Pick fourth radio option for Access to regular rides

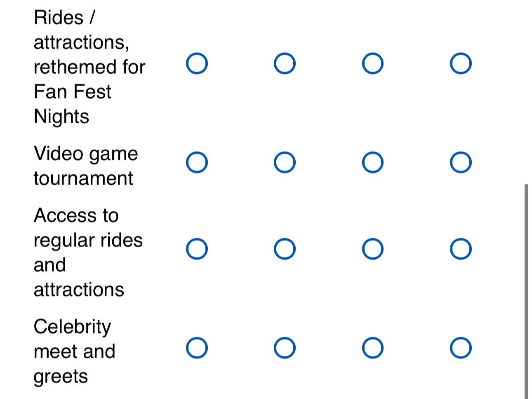[x=461, y=249]
